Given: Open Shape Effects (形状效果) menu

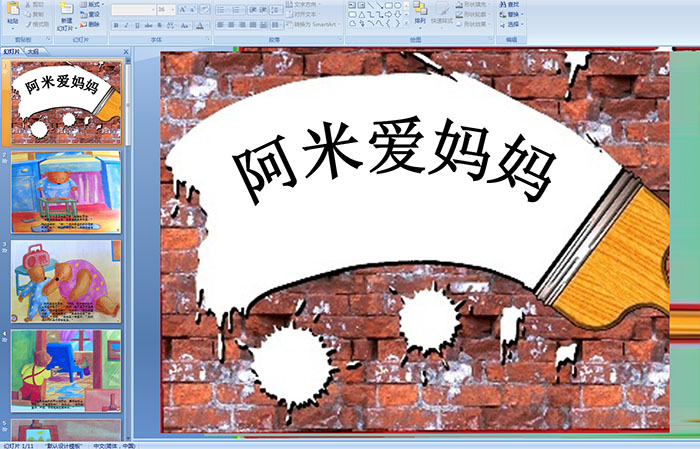Looking at the screenshot, I should pyautogui.click(x=474, y=24).
